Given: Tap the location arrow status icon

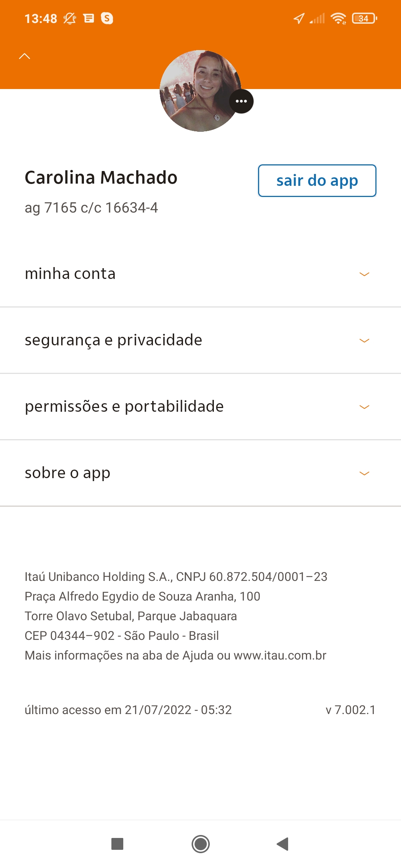Looking at the screenshot, I should pyautogui.click(x=299, y=18).
